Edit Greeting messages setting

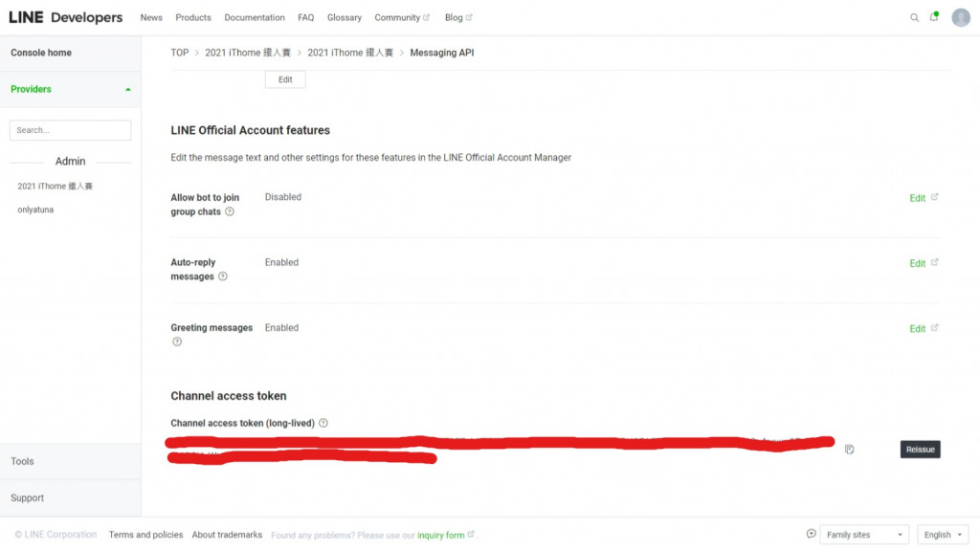(924, 329)
